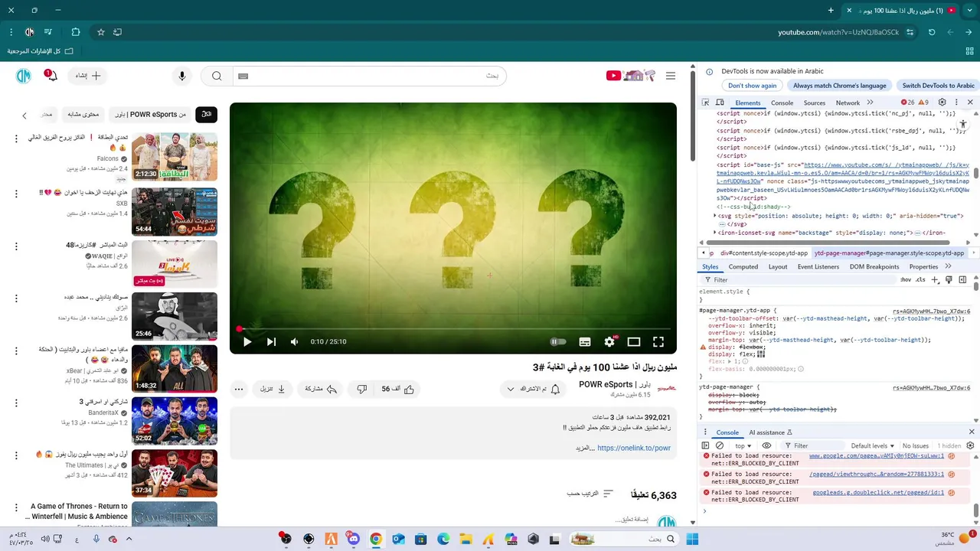Click the 'Don't show again' button
The width and height of the screenshot is (980, 551).
tap(752, 86)
